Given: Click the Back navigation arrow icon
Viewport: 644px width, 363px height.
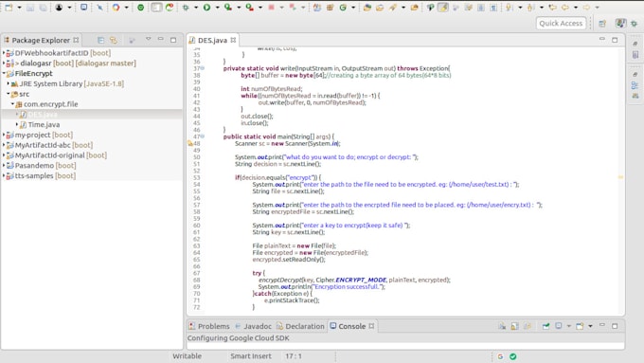Looking at the screenshot, I should tap(565, 8).
